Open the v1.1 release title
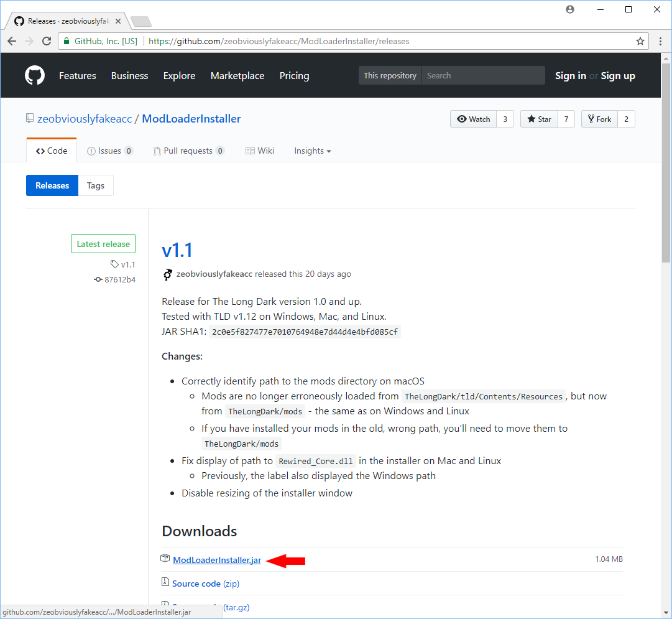The width and height of the screenshot is (672, 619). pyautogui.click(x=177, y=250)
